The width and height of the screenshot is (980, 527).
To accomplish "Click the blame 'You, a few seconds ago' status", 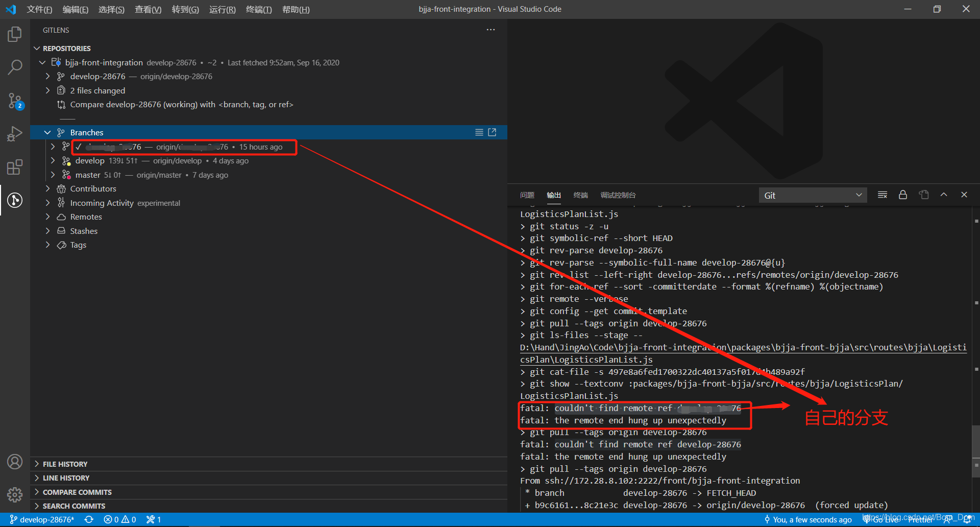I will pos(808,519).
